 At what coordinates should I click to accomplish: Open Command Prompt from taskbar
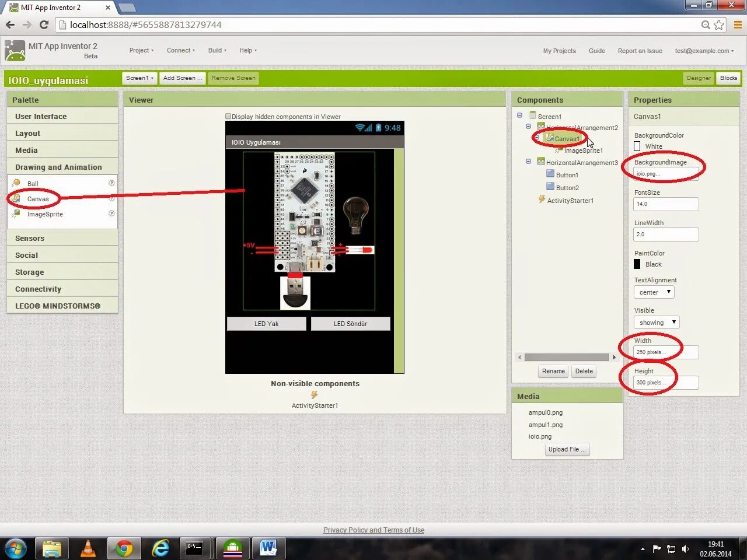(x=195, y=549)
